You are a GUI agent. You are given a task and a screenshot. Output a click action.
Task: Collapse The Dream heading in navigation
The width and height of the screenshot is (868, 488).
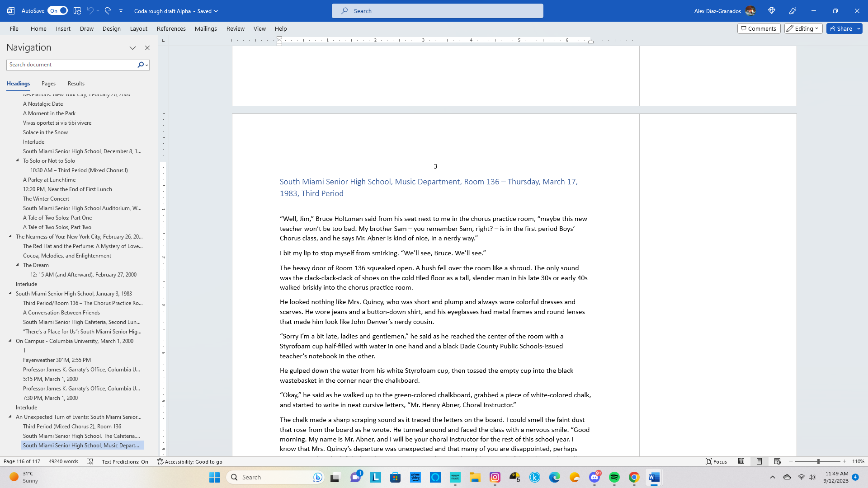click(x=18, y=265)
